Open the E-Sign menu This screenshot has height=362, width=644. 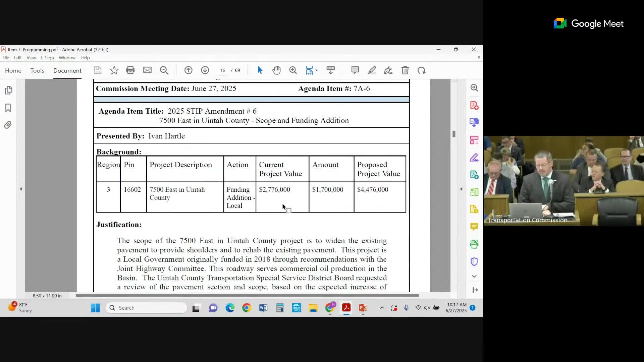point(47,58)
